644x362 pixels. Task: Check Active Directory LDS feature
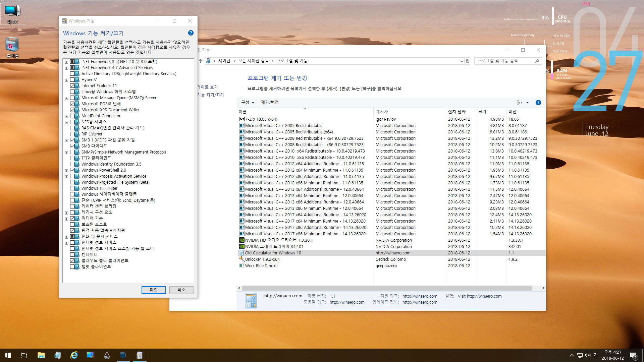point(72,74)
